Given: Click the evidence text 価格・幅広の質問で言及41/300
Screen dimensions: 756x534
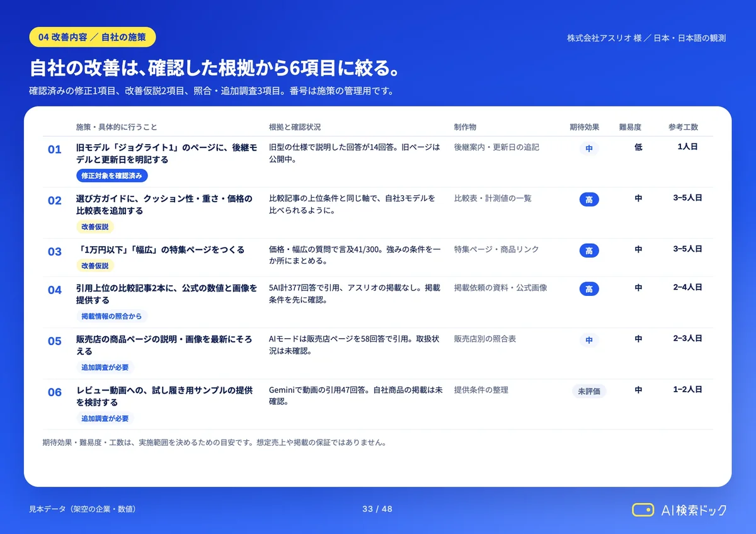Looking at the screenshot, I should point(355,255).
